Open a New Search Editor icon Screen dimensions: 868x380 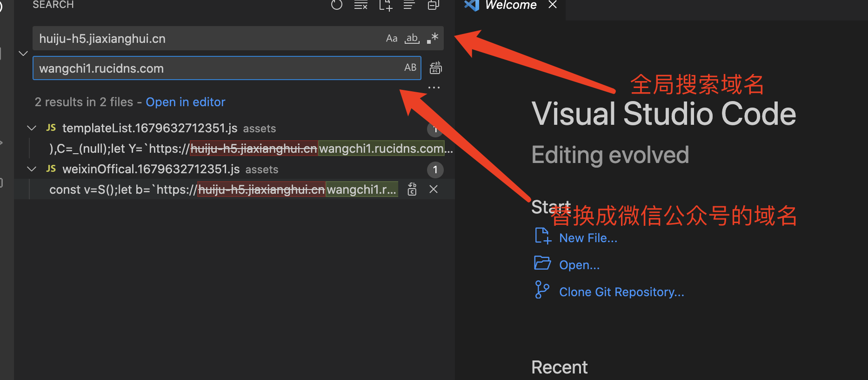386,5
